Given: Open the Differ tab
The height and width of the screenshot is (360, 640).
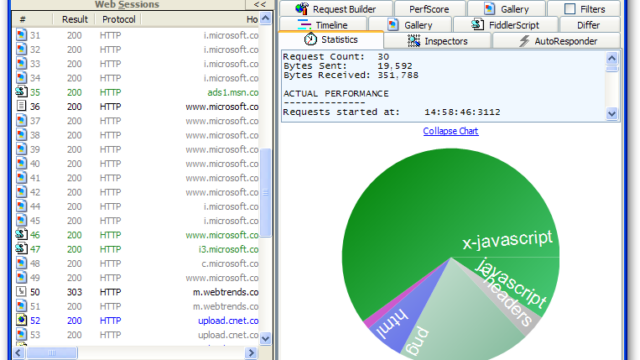Looking at the screenshot, I should pyautogui.click(x=588, y=25).
